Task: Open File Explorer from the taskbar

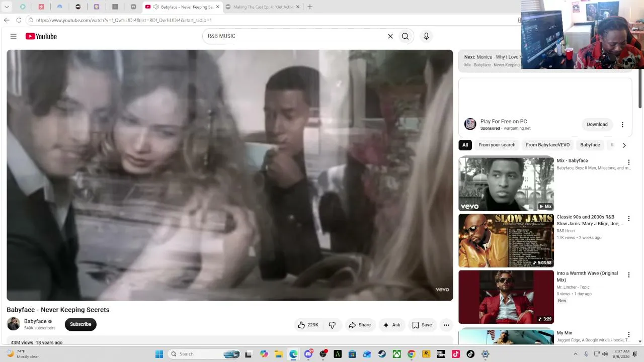Action: pos(279,354)
